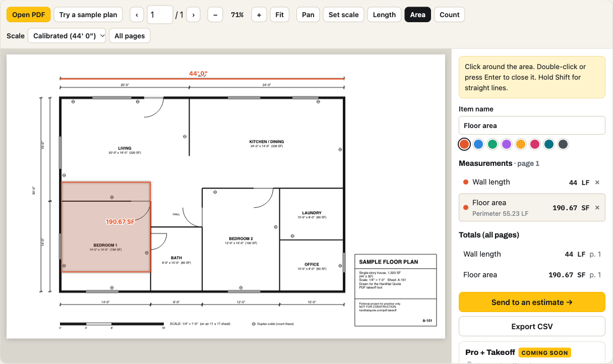The width and height of the screenshot is (613, 364).
Task: Pick the teal color swatch
Action: [x=549, y=144]
